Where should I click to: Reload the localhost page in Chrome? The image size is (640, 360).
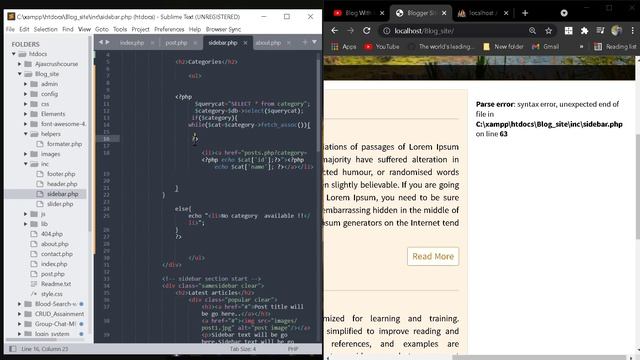click(x=367, y=31)
